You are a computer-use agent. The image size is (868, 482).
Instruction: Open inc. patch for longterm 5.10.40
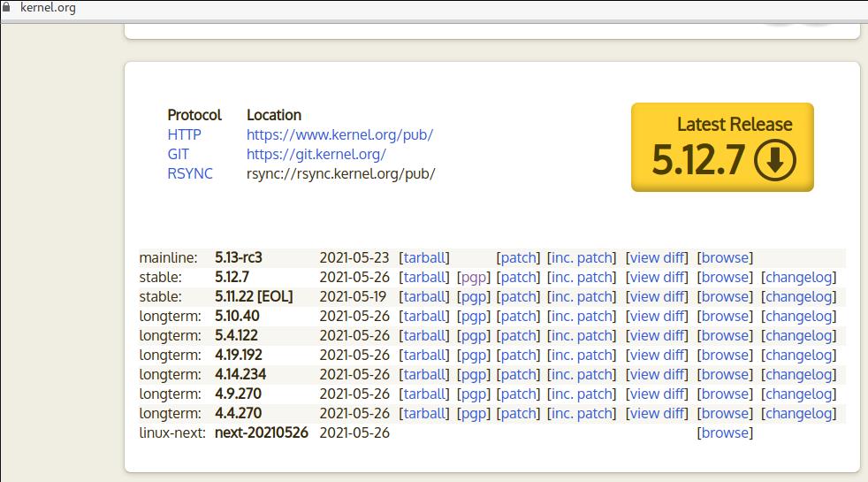tap(582, 316)
